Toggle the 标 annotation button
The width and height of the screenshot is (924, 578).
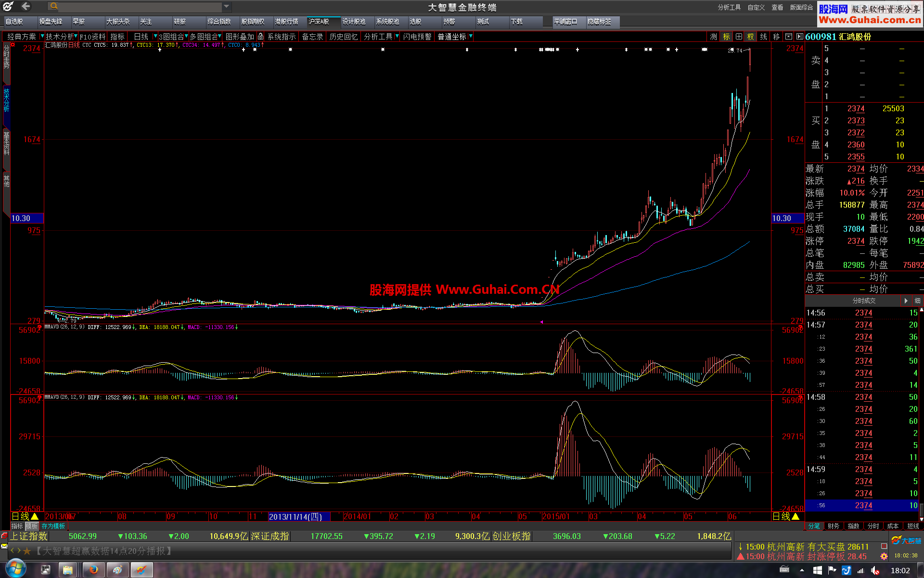click(726, 37)
